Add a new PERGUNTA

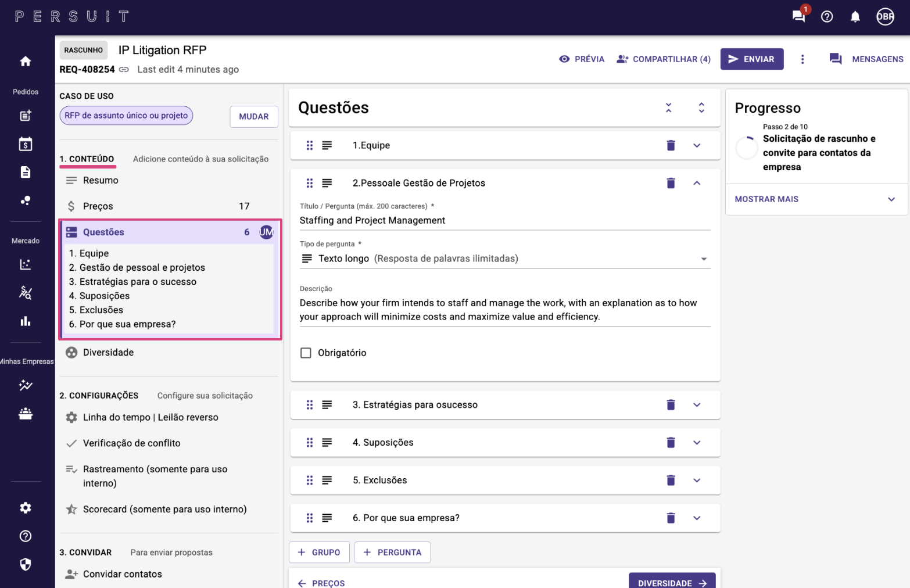click(x=392, y=553)
